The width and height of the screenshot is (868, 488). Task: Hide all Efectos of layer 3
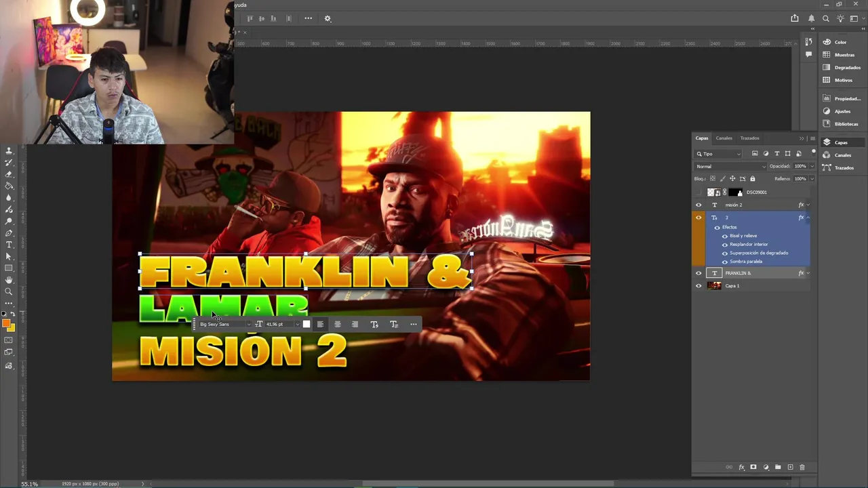(x=717, y=227)
